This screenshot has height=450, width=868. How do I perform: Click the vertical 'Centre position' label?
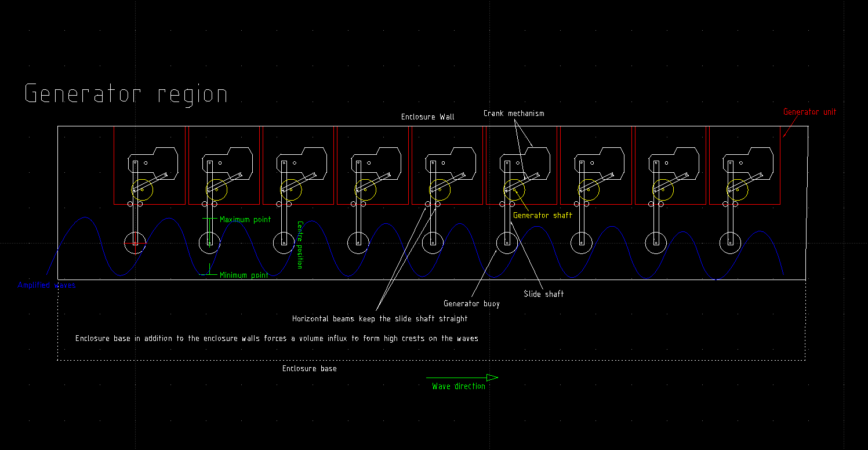tap(300, 245)
